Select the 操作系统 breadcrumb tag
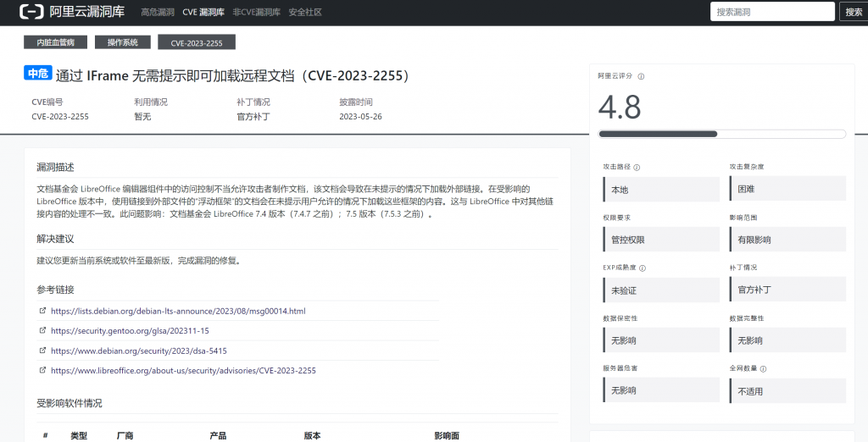868x442 pixels. pyautogui.click(x=122, y=42)
